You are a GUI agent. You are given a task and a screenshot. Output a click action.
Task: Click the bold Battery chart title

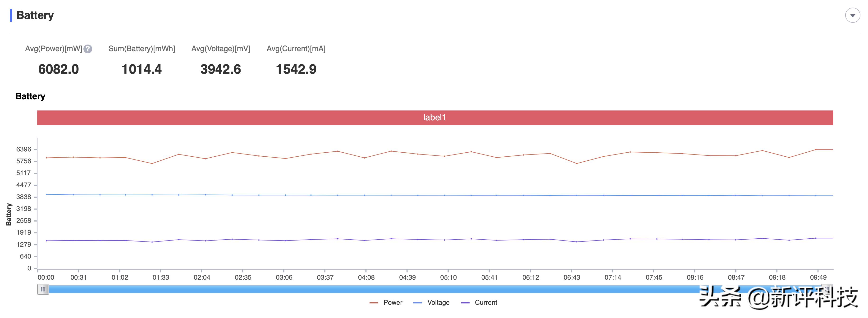[30, 96]
